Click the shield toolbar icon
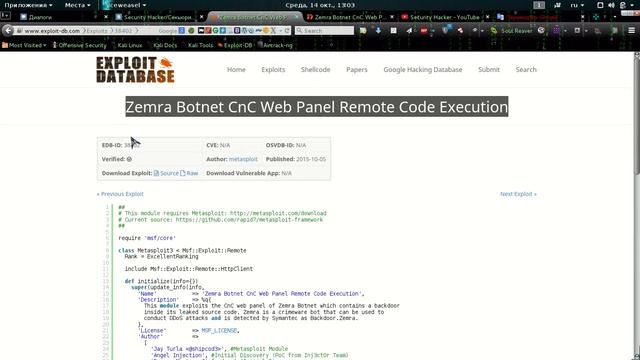640x360 pixels. (x=445, y=31)
